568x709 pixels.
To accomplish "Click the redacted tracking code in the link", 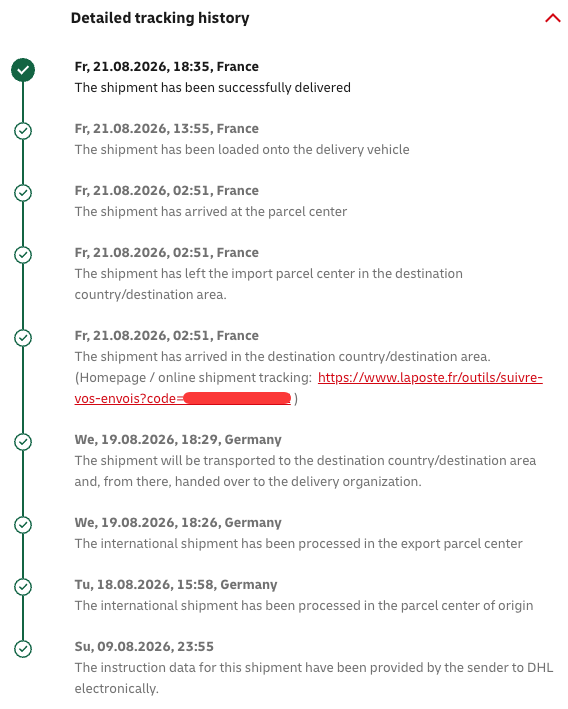I will click(237, 398).
